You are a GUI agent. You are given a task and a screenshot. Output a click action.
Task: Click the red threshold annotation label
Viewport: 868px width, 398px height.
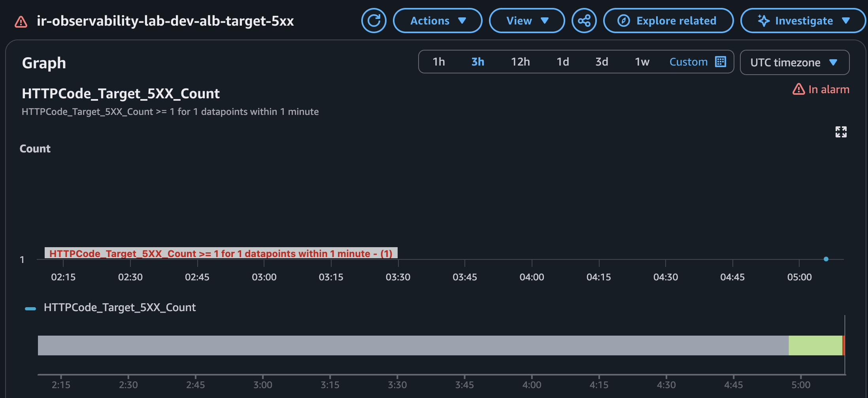pyautogui.click(x=221, y=253)
